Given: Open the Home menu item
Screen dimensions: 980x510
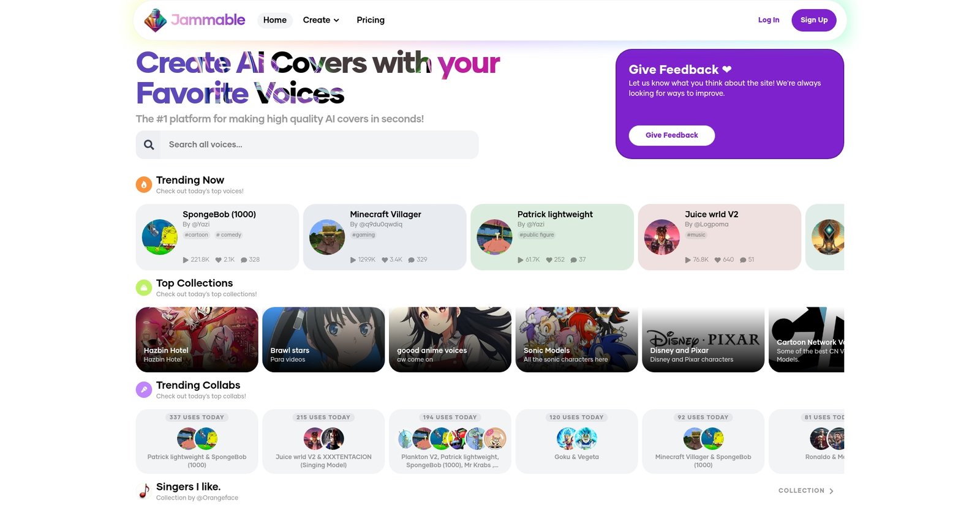Looking at the screenshot, I should click(275, 20).
